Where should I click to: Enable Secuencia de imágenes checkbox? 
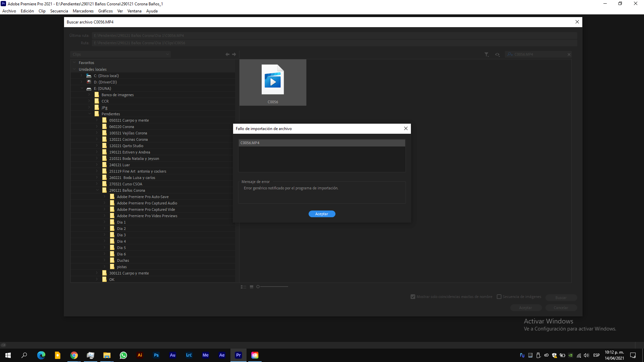[499, 297]
